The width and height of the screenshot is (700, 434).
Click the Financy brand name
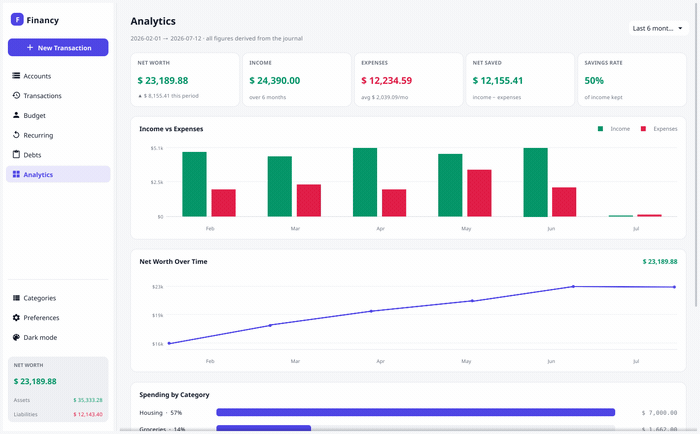tap(42, 20)
